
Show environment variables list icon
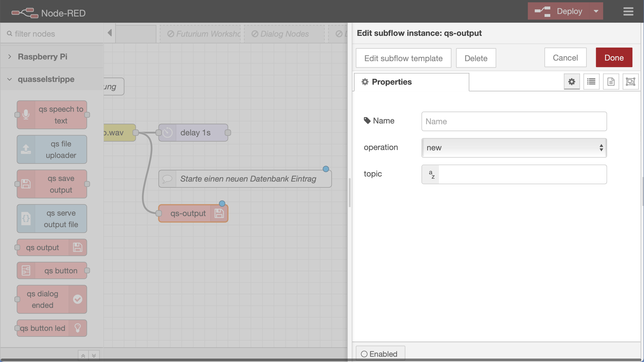[591, 81]
